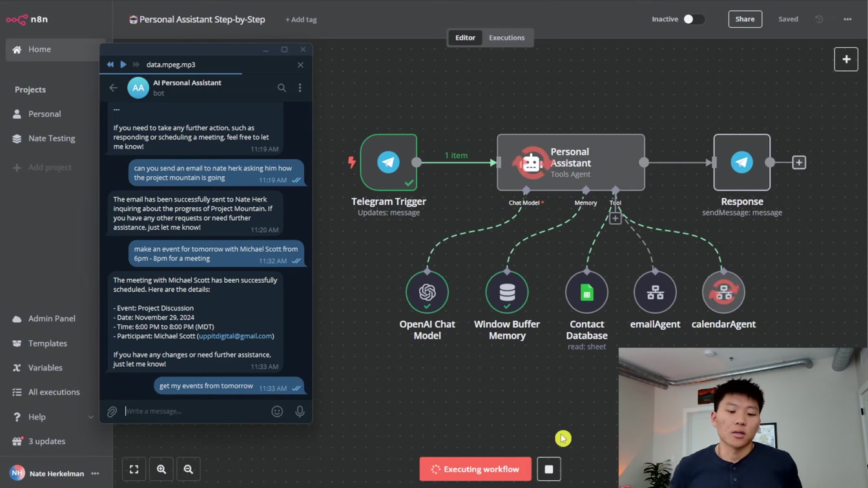Click Add tag

click(x=301, y=19)
